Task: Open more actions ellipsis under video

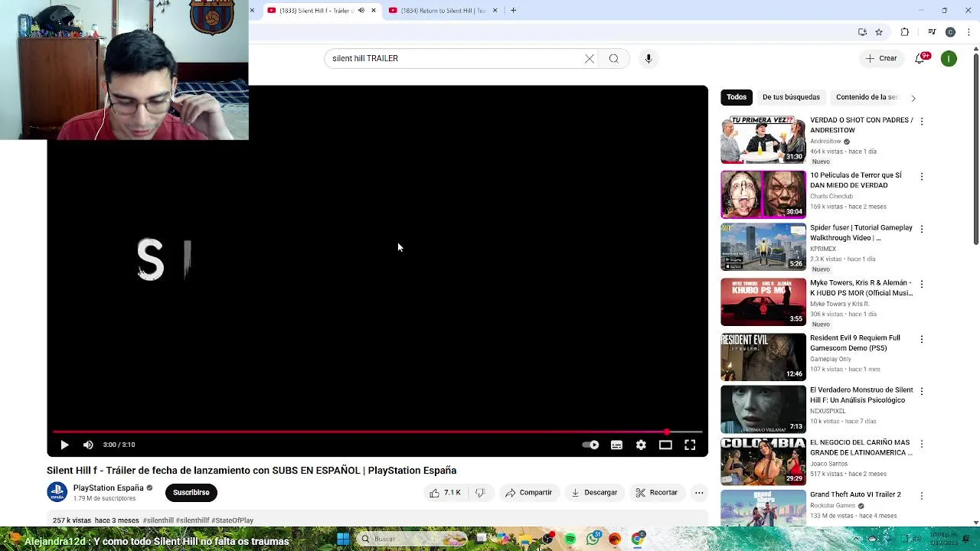Action: tap(699, 493)
